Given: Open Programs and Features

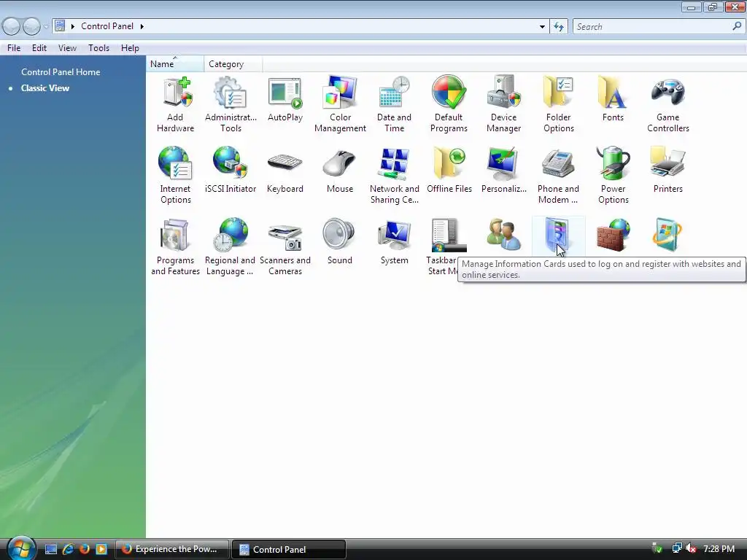Looking at the screenshot, I should [175, 246].
